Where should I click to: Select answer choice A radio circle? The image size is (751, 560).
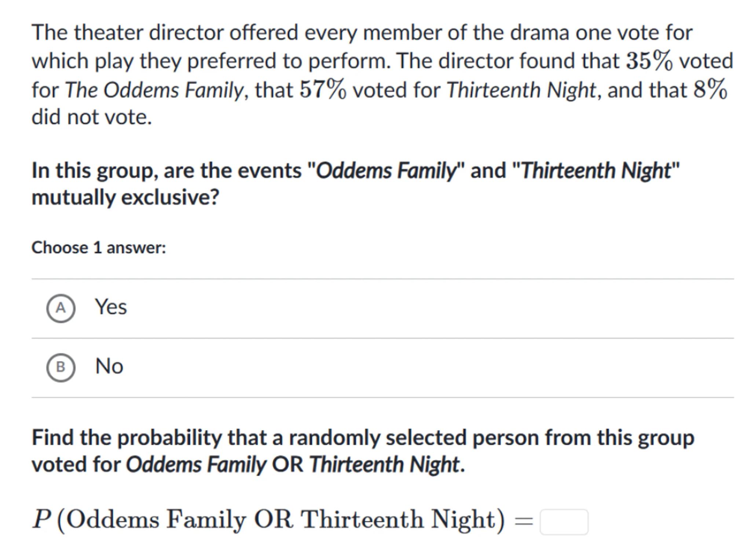click(61, 308)
